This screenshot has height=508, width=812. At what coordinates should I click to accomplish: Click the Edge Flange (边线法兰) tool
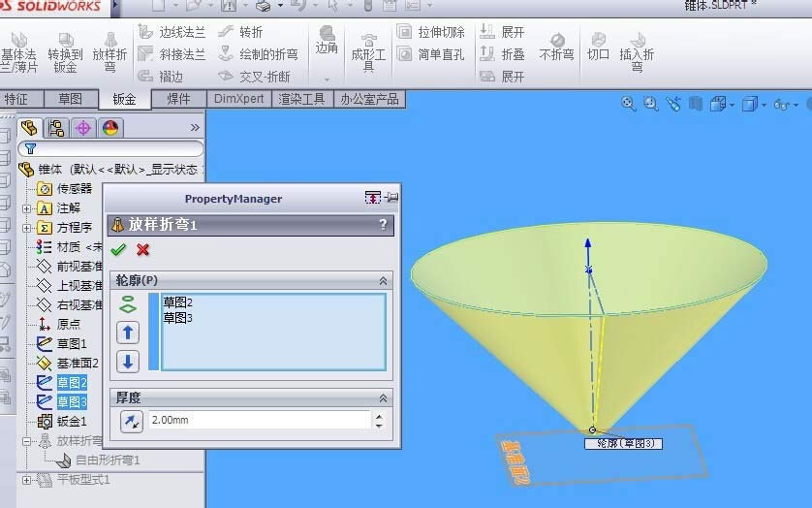pos(172,32)
